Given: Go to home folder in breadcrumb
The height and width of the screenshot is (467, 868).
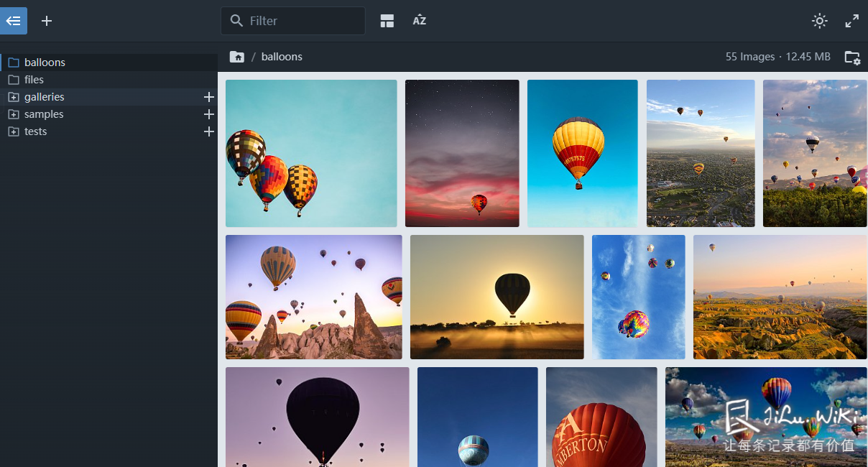Looking at the screenshot, I should (236, 57).
